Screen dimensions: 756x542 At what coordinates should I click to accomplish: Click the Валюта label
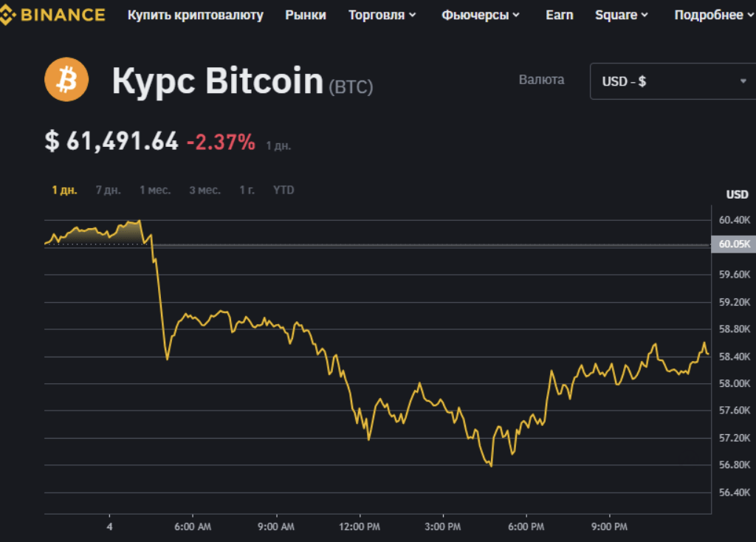tap(541, 80)
